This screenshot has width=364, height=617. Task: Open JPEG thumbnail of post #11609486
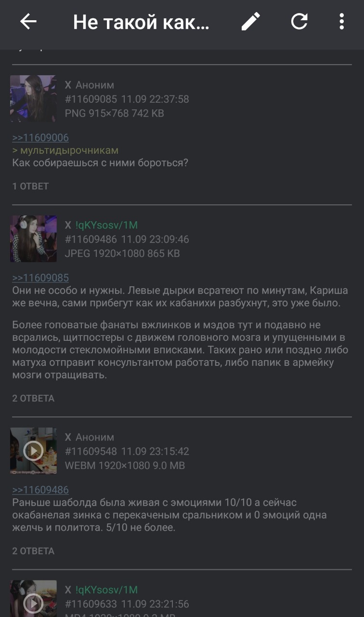[33, 239]
